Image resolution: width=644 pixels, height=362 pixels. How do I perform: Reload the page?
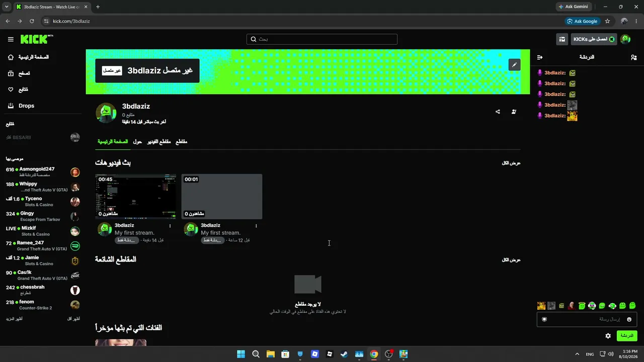point(32,21)
